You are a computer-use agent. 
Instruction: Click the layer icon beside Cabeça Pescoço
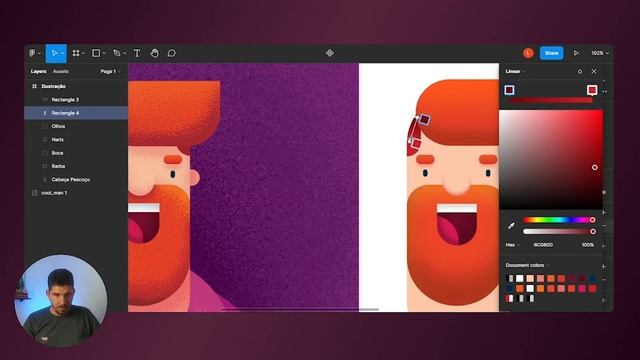pyautogui.click(x=45, y=180)
